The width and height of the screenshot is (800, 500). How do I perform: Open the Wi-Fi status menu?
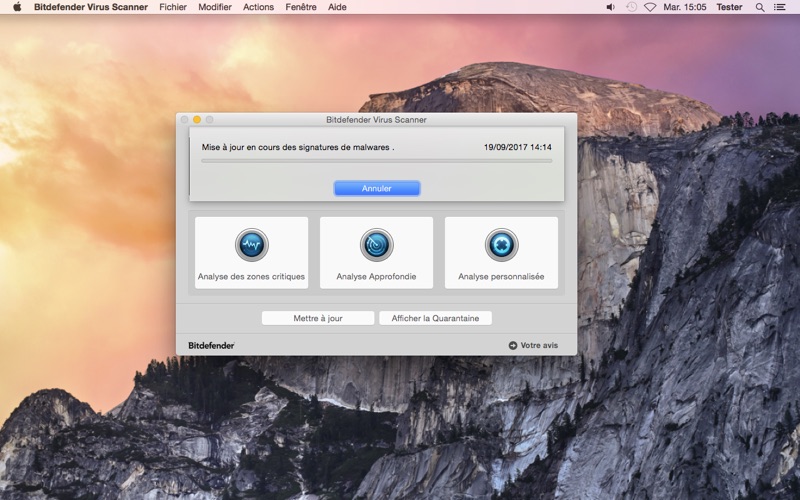click(650, 7)
